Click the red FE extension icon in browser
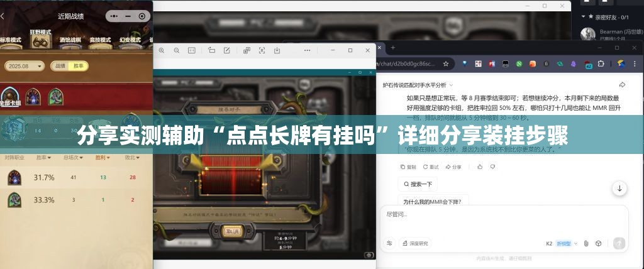This screenshot has width=644, height=269. (x=492, y=63)
